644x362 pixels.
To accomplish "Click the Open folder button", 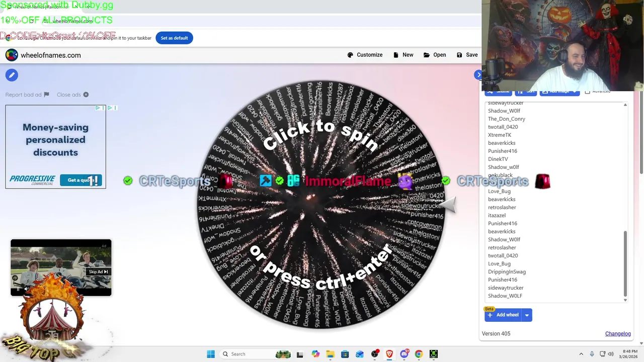I will tap(435, 55).
